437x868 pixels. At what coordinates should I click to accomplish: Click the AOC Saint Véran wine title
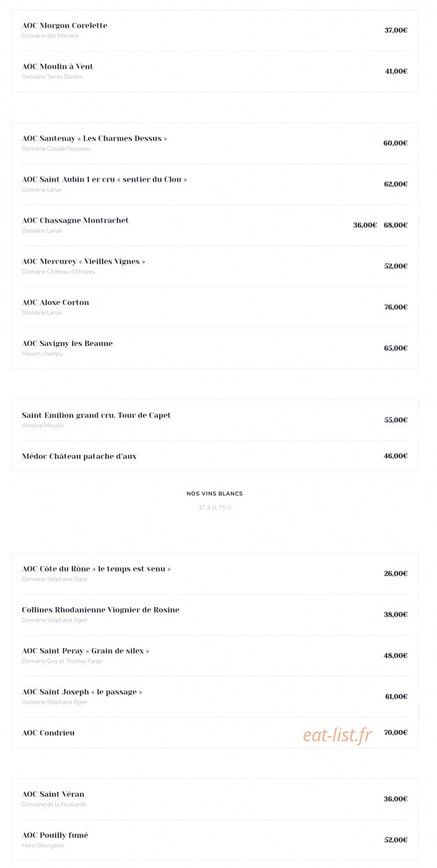point(53,795)
